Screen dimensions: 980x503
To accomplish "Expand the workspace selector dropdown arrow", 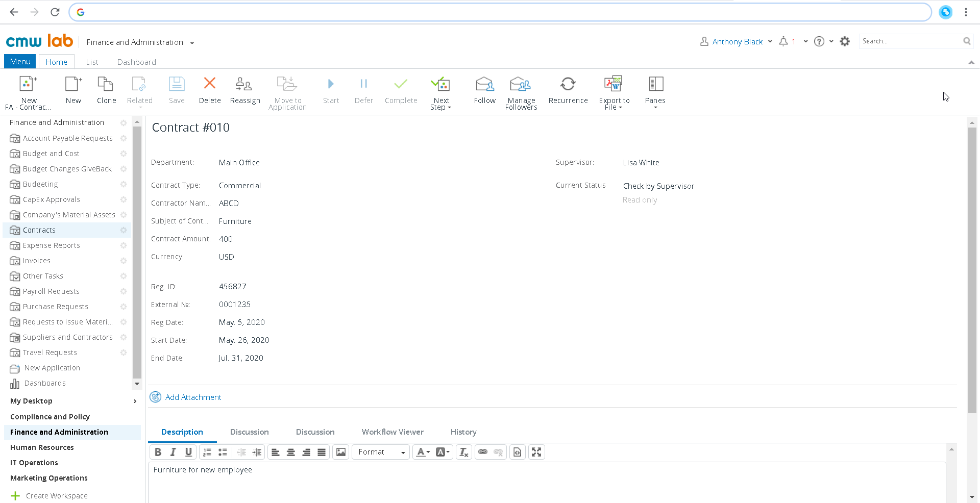I will click(192, 43).
